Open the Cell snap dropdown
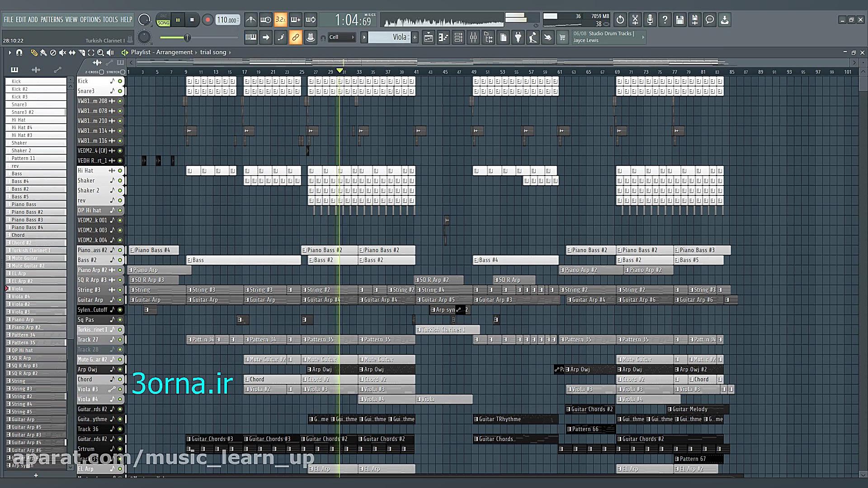Image resolution: width=868 pixels, height=488 pixels. point(341,38)
